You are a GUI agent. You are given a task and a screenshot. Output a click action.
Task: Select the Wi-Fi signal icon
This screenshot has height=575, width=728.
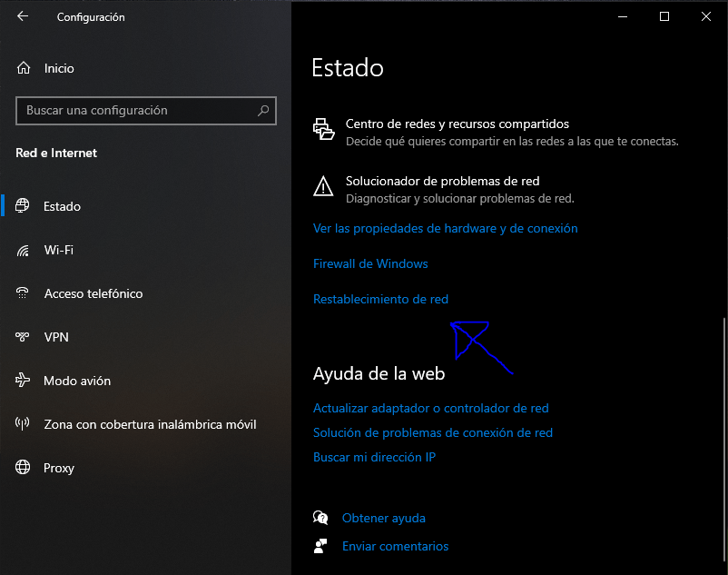pyautogui.click(x=23, y=251)
